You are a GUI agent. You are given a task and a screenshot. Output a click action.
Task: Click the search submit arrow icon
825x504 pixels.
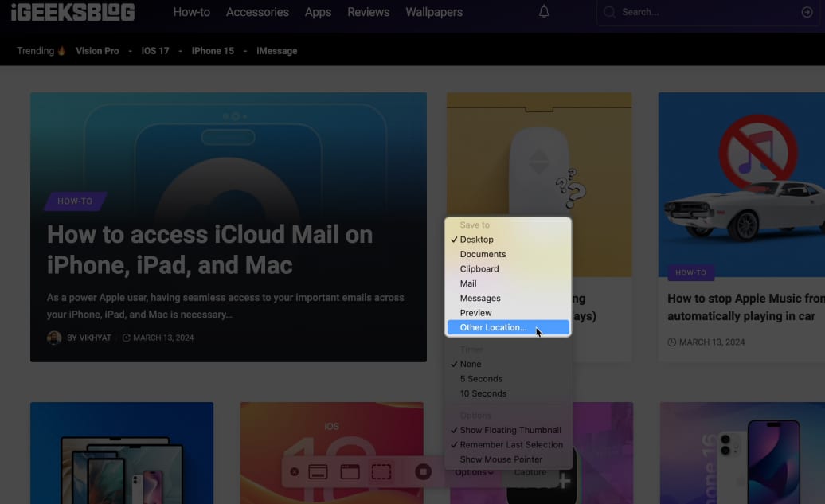click(x=807, y=12)
